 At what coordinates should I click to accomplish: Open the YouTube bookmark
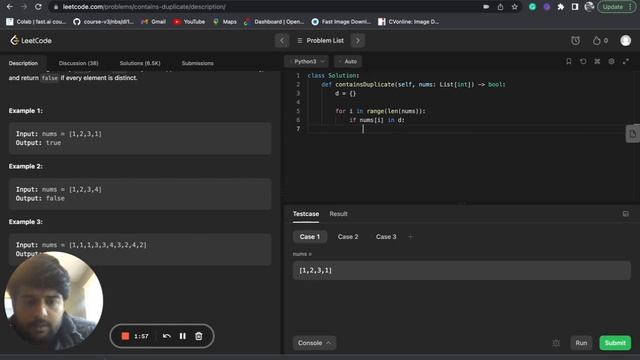point(189,22)
